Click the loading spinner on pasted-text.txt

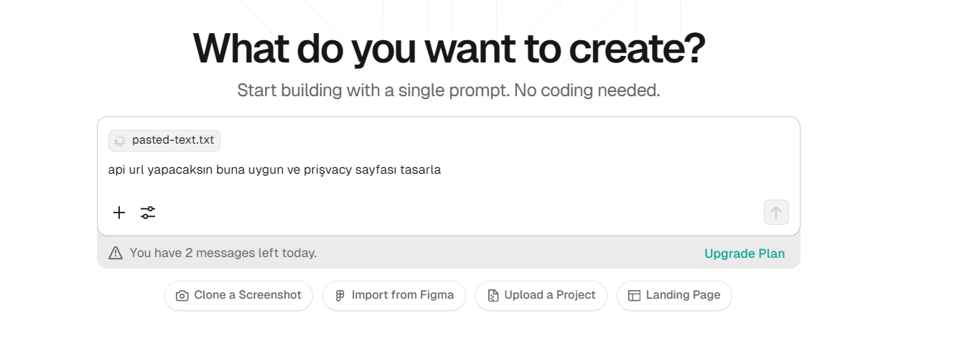pyautogui.click(x=120, y=141)
